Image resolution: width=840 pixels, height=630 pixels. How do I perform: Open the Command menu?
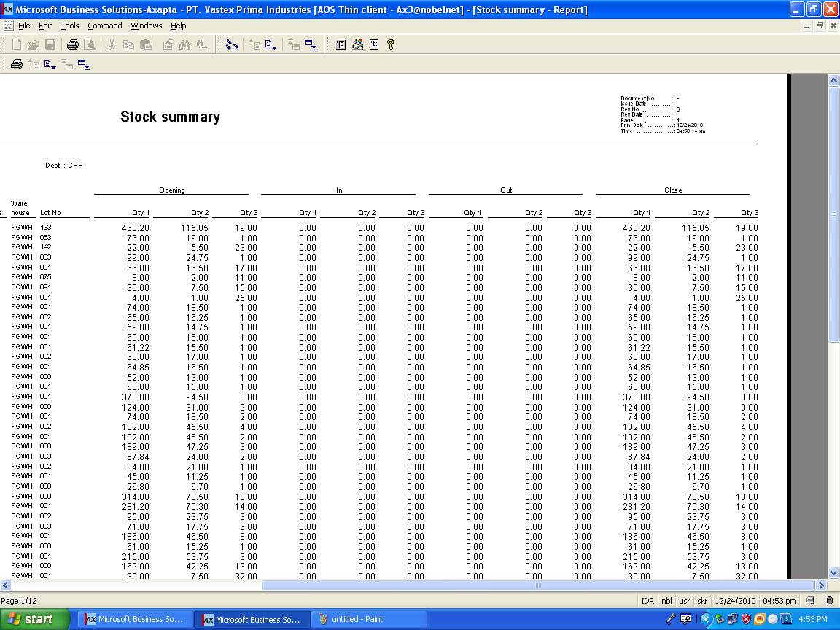click(x=105, y=26)
